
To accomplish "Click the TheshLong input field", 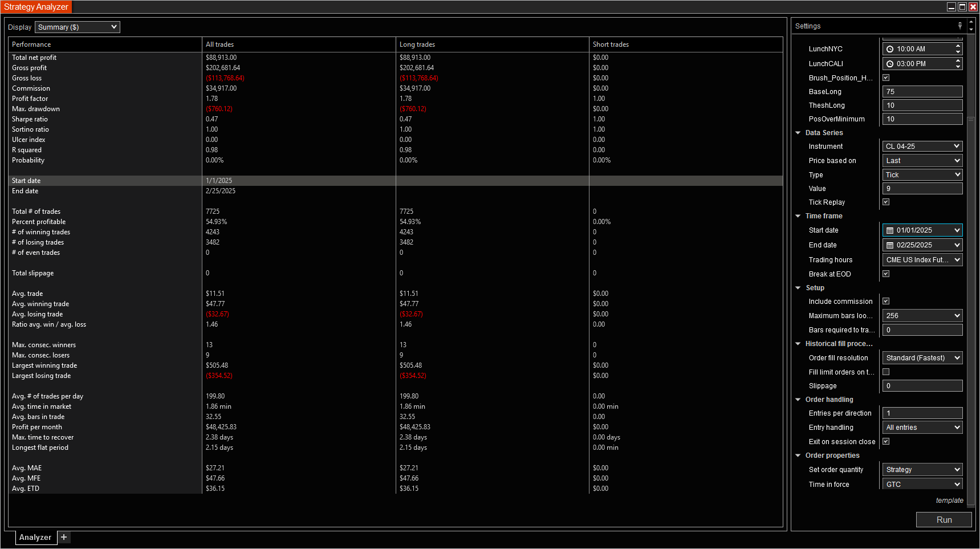I will pyautogui.click(x=922, y=105).
